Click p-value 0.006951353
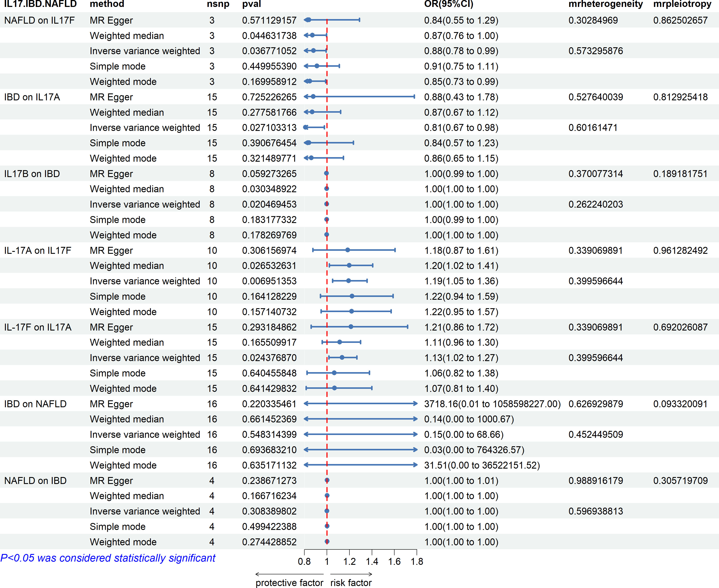This screenshot has width=719, height=588. click(269, 281)
